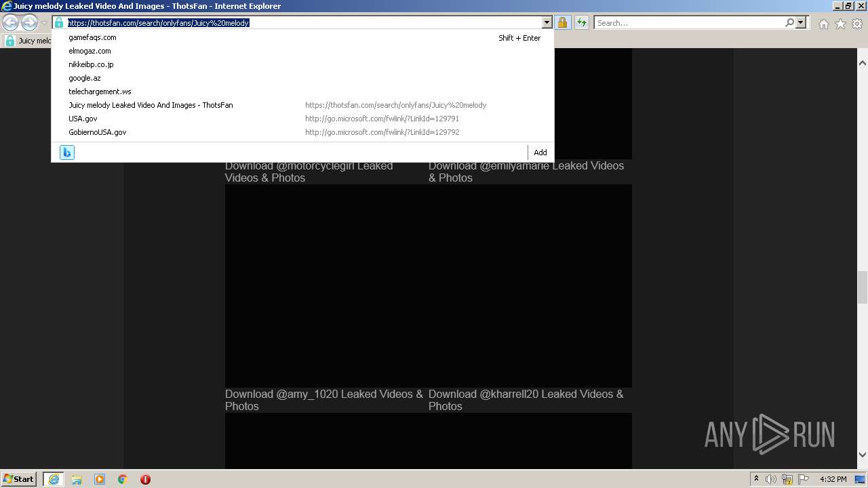Expand the address bar autocomplete dropdown arrow

547,23
